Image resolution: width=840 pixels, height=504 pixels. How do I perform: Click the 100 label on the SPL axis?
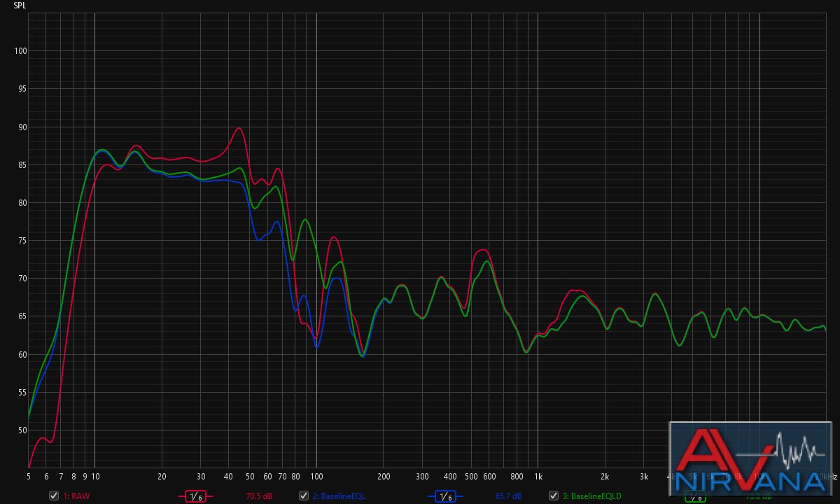pyautogui.click(x=20, y=51)
